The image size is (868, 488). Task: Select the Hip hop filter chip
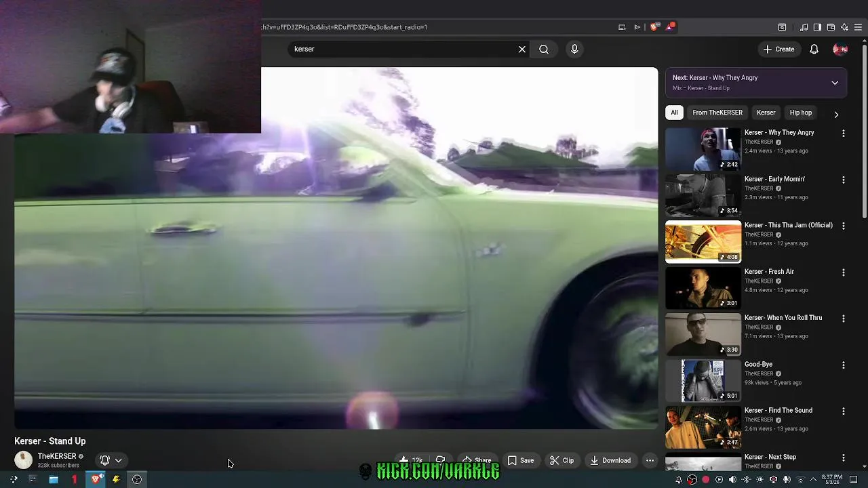click(800, 113)
